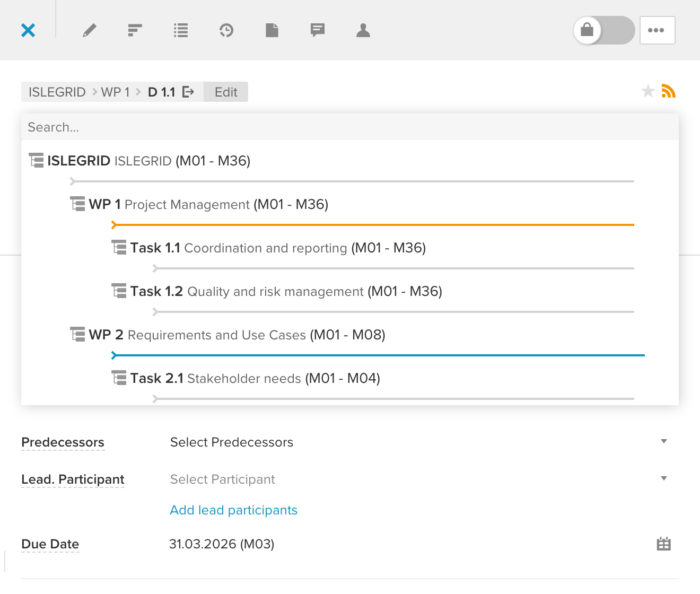Click the ISLEGRID breadcrumb
This screenshot has width=700, height=594.
[57, 92]
